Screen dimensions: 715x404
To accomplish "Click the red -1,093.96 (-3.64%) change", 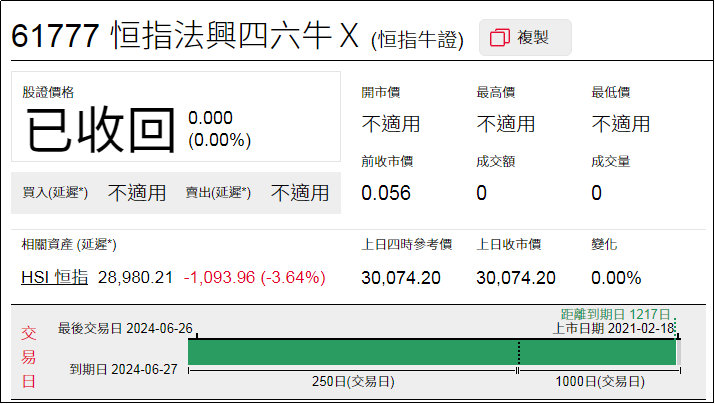I will pos(254,277).
